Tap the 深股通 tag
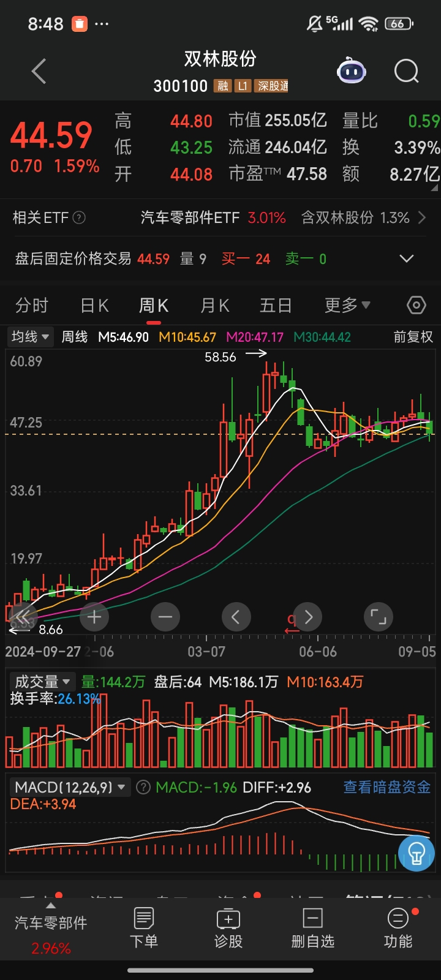Image resolution: width=441 pixels, height=980 pixels. [273, 86]
